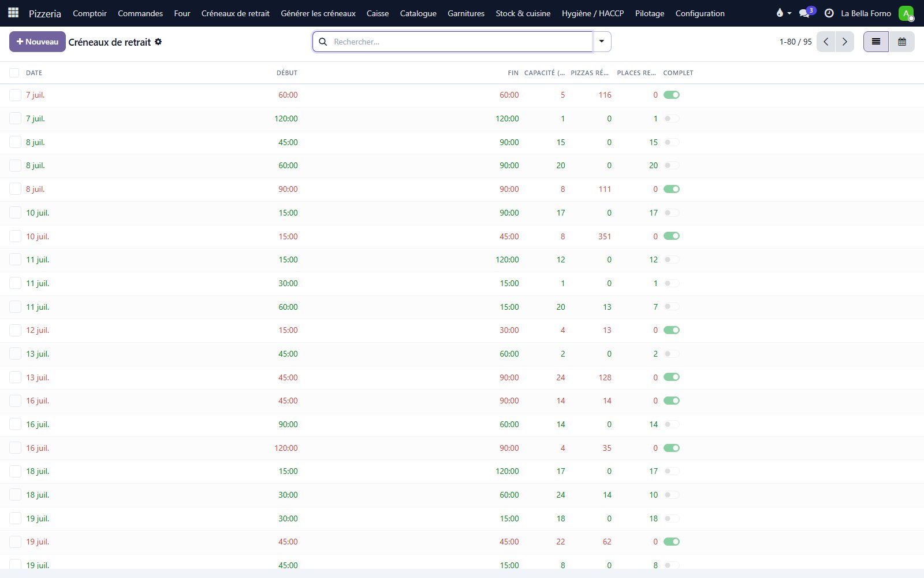This screenshot has height=578, width=924.
Task: Open the Pilotage menu
Action: [650, 13]
